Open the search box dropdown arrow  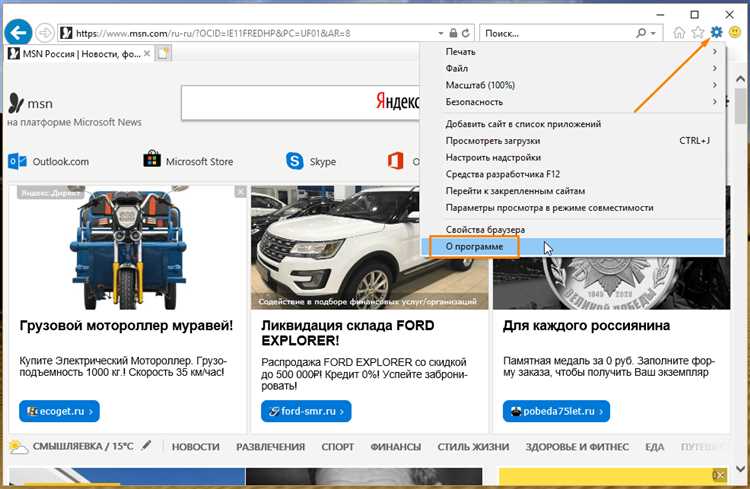pyautogui.click(x=655, y=33)
